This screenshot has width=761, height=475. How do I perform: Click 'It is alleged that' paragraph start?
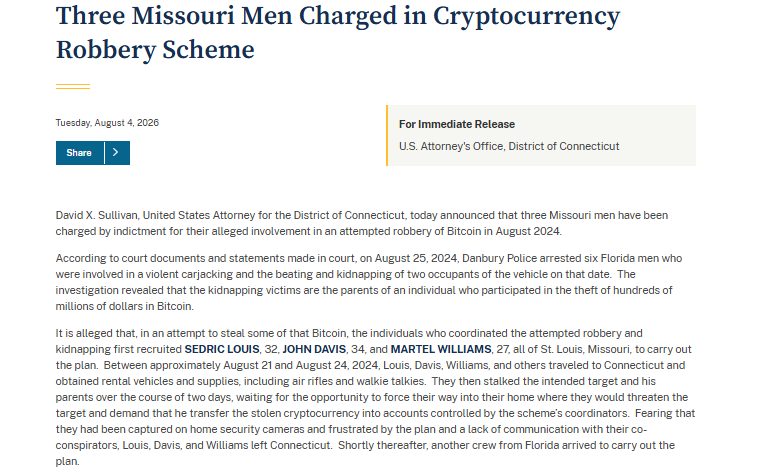click(96, 333)
